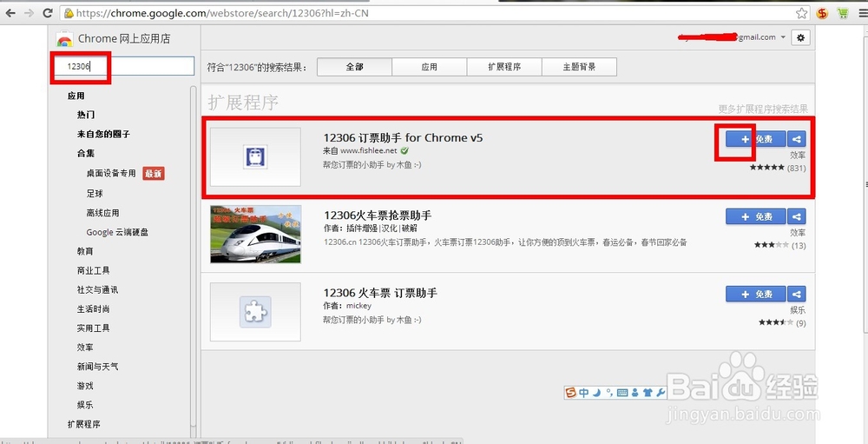Open 足球 collection in sidebar

point(95,194)
